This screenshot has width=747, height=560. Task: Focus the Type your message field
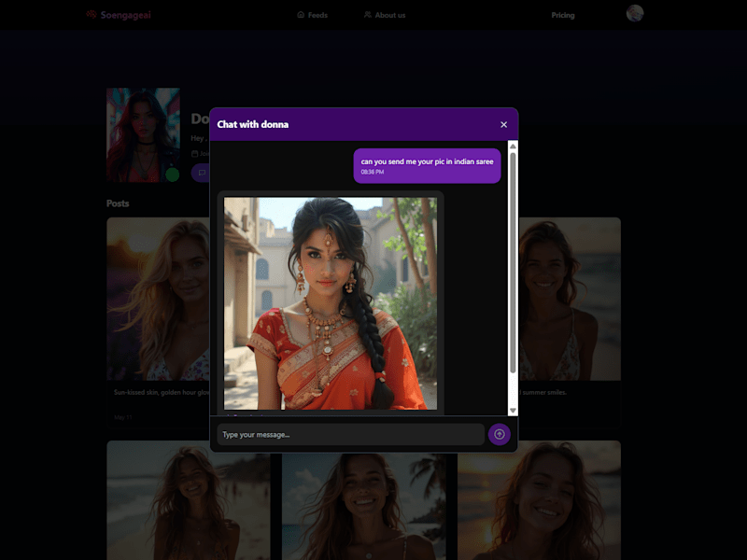click(351, 435)
